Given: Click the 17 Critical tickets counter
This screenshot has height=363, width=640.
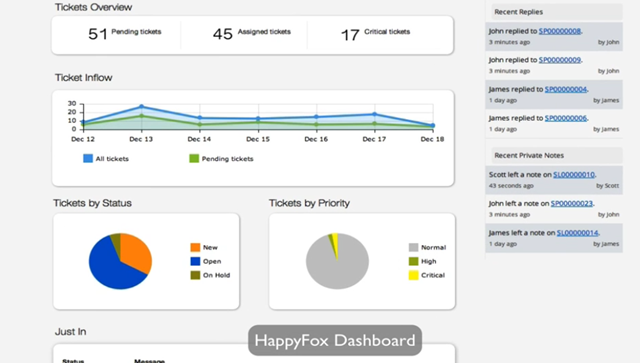Looking at the screenshot, I should [x=376, y=34].
